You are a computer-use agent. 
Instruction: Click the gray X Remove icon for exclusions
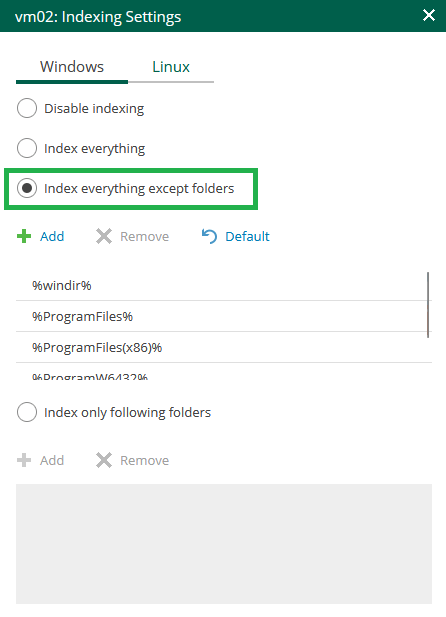(x=104, y=236)
